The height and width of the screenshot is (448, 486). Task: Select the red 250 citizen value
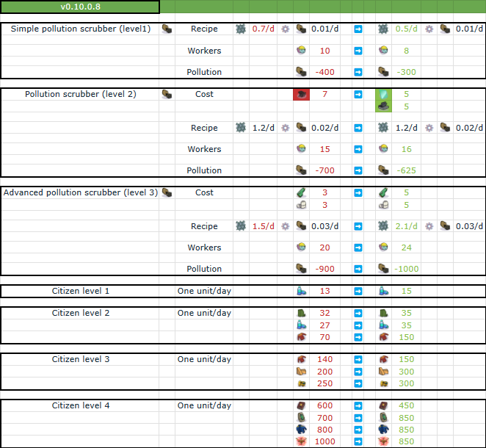click(x=324, y=383)
